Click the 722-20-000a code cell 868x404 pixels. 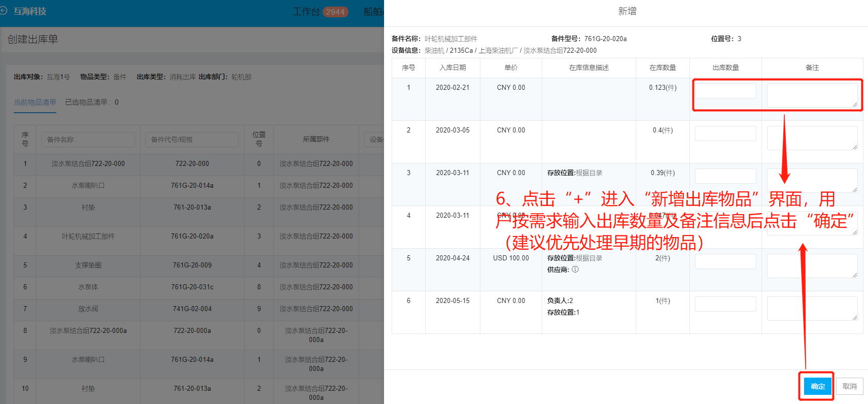[x=192, y=330]
